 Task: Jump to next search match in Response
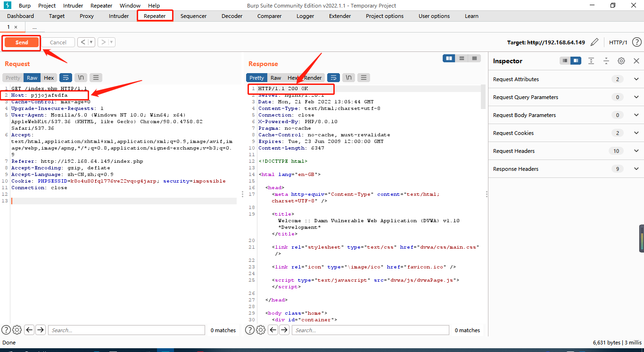(284, 330)
